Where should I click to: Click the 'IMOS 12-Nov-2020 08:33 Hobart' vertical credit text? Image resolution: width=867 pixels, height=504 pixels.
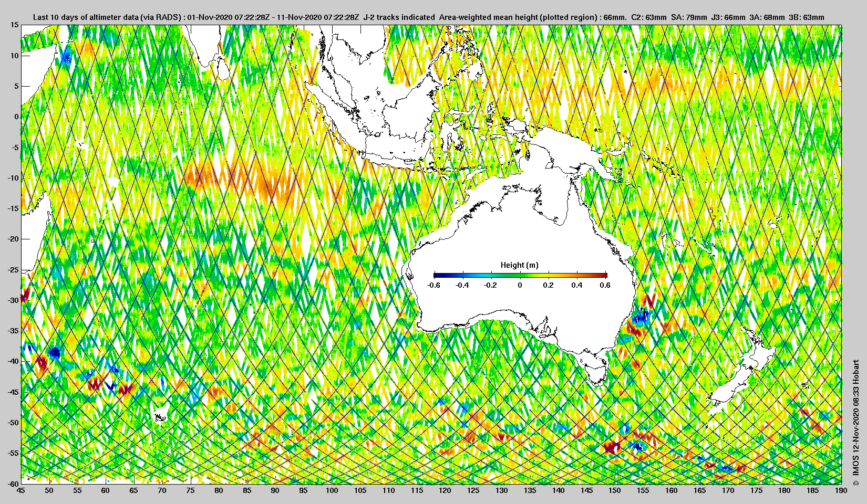[x=856, y=418]
